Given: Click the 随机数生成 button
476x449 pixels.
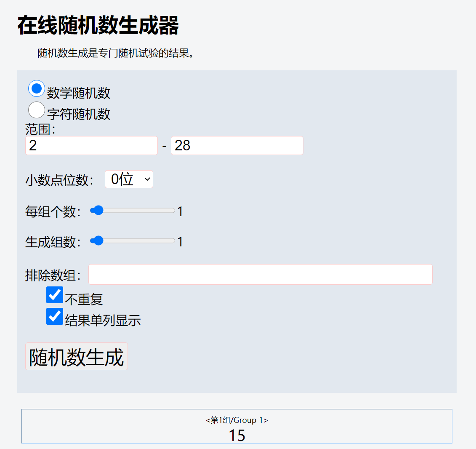Looking at the screenshot, I should (x=77, y=356).
